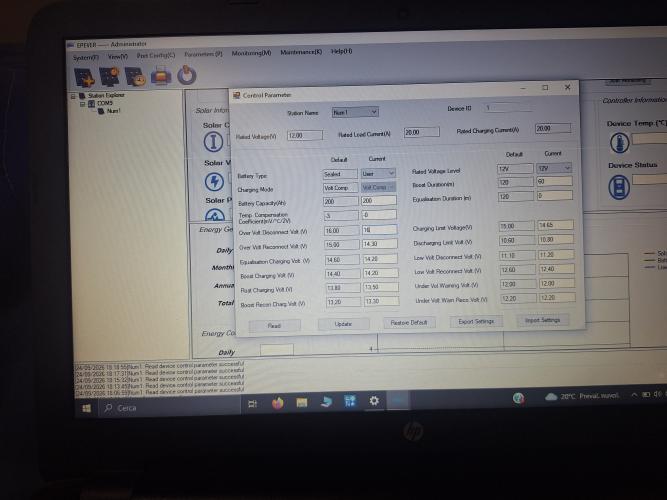This screenshot has height=500, width=667.
Task: Click the first solar panel toolbar icon
Action: click(84, 77)
